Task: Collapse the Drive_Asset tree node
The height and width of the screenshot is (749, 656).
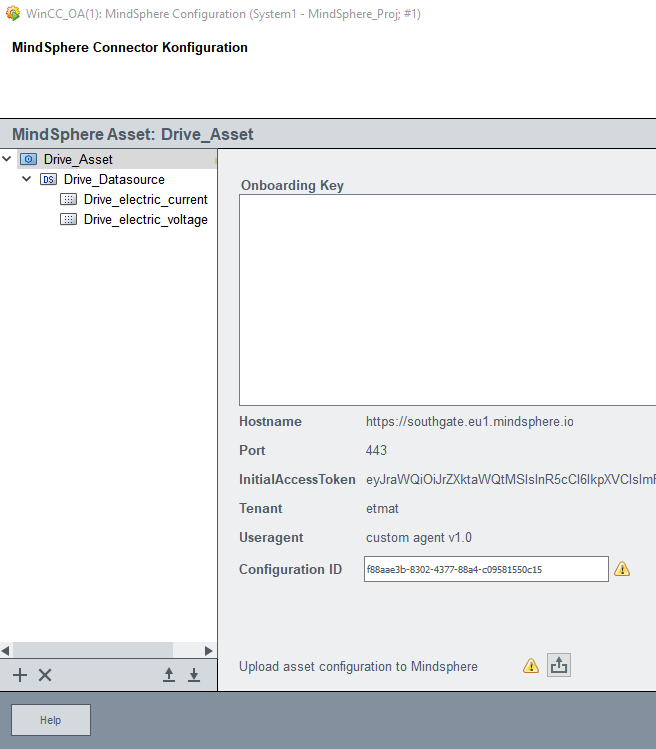Action: pos(7,159)
